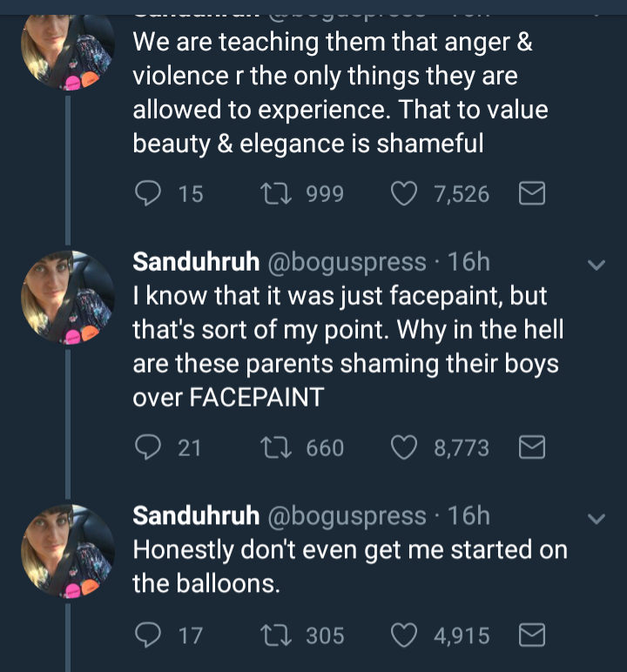Screen dimensions: 627x672
Task: Open the tweet text about the balloons
Action: [x=348, y=566]
